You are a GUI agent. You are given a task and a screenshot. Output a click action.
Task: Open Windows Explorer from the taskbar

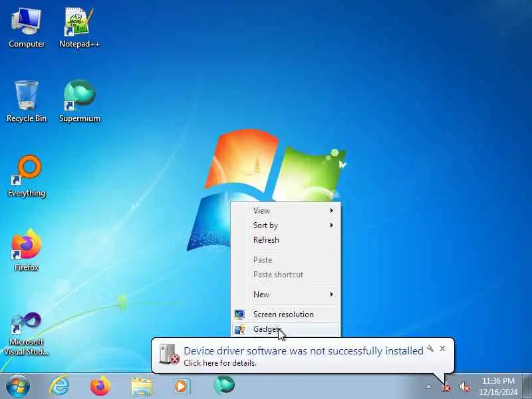142,386
